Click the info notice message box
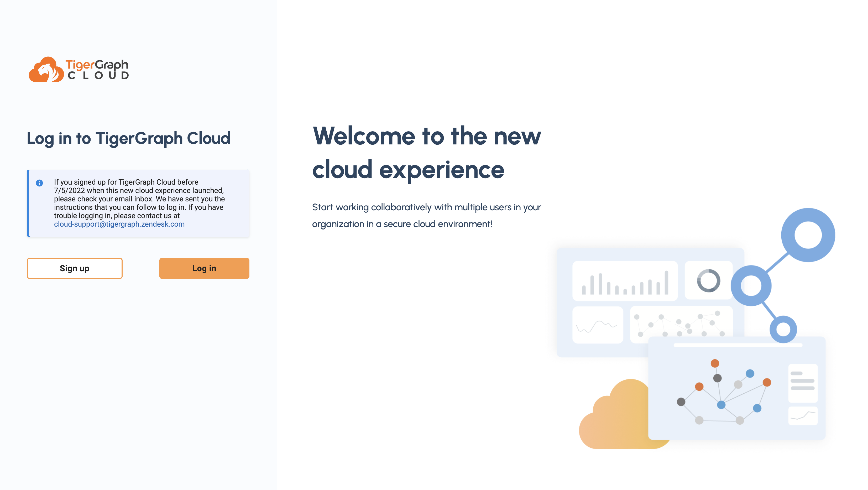 point(138,203)
